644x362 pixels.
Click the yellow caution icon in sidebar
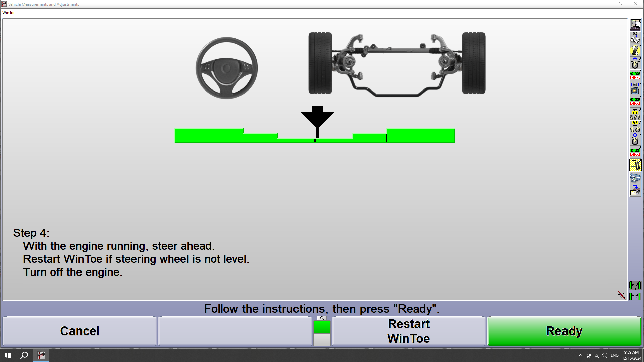tap(635, 50)
